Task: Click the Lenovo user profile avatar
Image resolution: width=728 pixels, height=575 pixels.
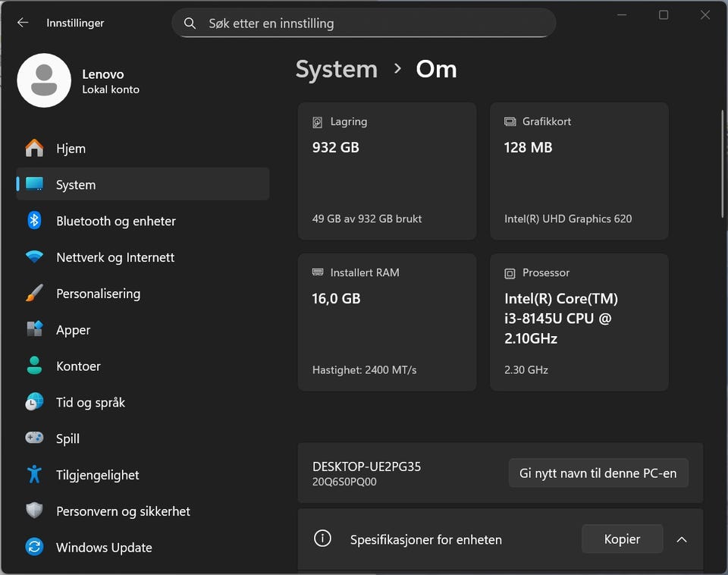Action: tap(44, 80)
